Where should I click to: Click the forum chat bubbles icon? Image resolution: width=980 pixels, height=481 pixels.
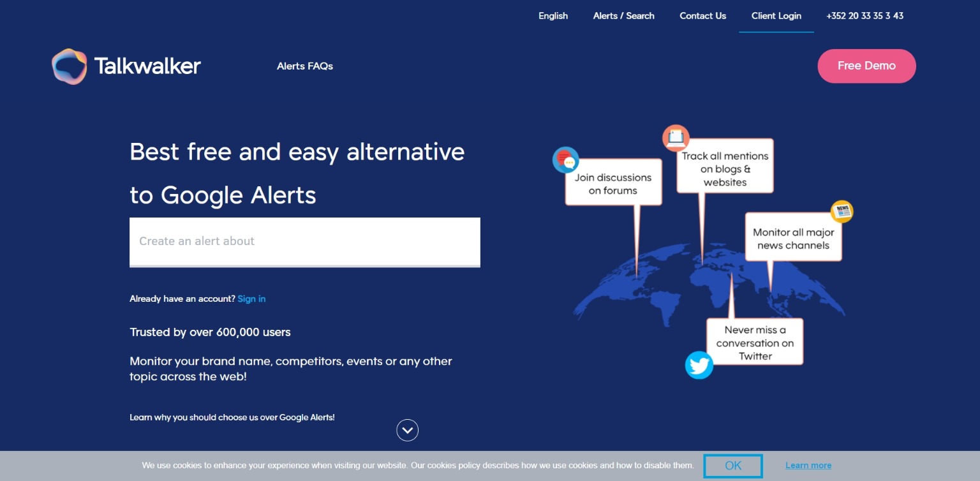(x=565, y=159)
